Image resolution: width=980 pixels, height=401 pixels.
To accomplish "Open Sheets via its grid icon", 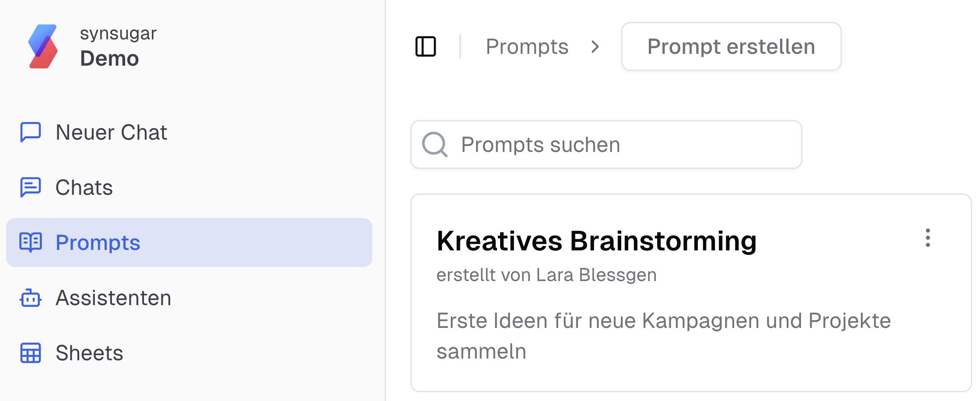I will (30, 353).
